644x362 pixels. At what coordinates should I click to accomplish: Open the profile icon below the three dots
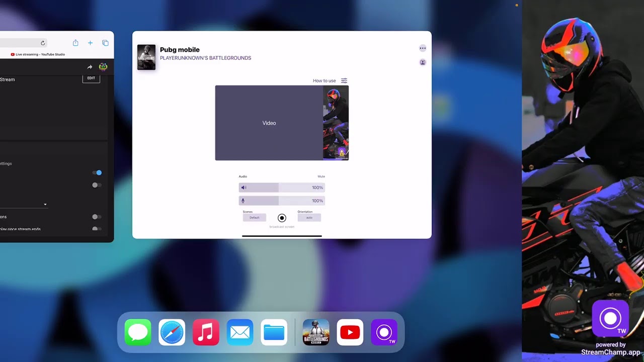pos(423,62)
